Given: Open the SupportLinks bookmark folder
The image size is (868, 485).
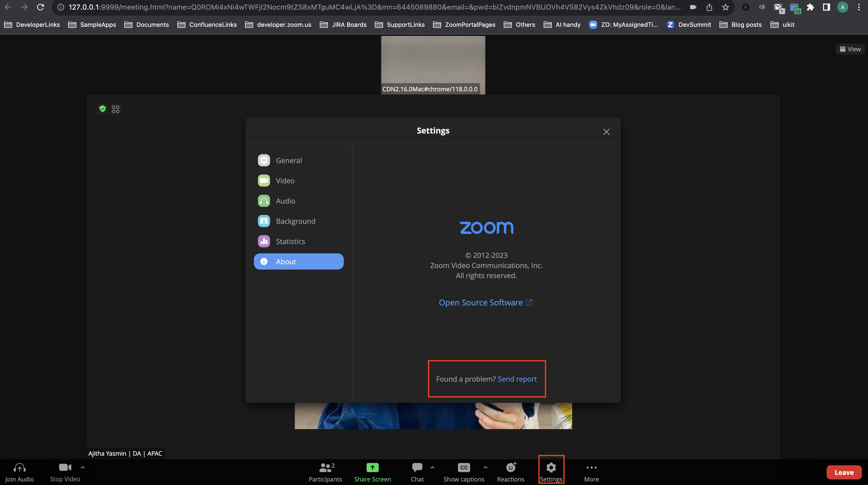Looking at the screenshot, I should tap(400, 25).
